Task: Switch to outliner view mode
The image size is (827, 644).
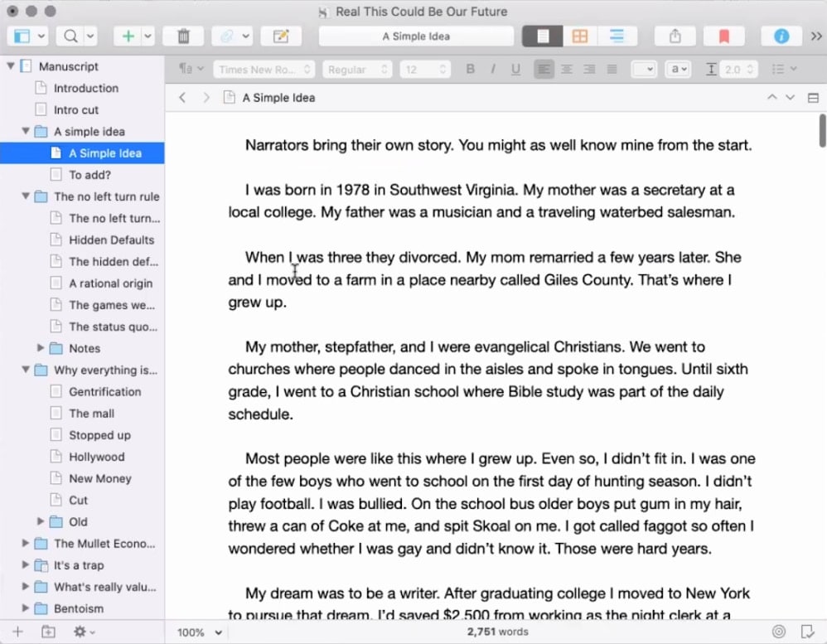Action: (x=617, y=36)
